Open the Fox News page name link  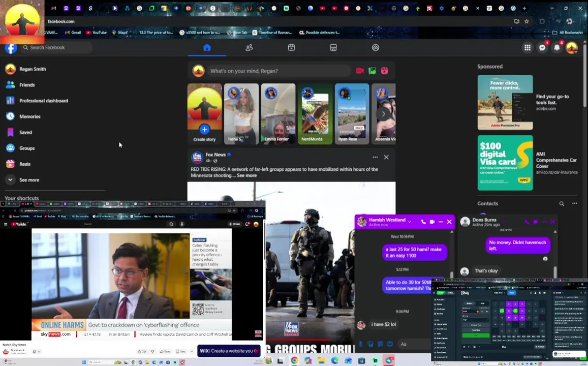pos(215,155)
